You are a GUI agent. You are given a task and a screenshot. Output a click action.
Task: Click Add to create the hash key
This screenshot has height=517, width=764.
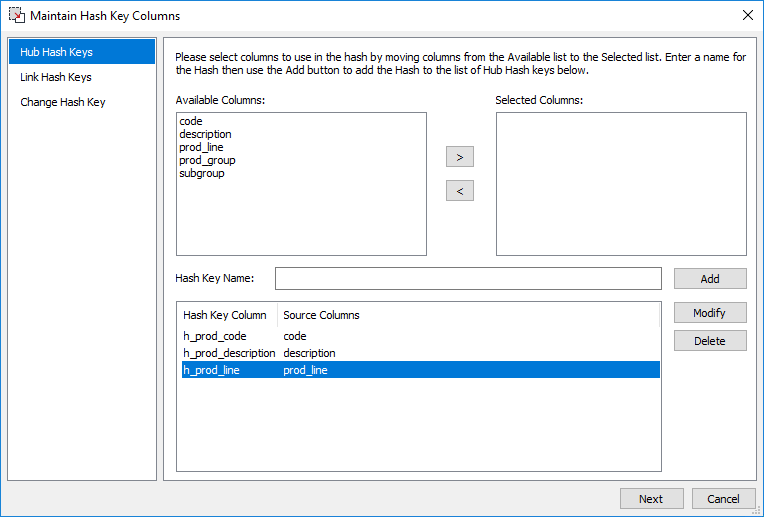[x=710, y=279]
